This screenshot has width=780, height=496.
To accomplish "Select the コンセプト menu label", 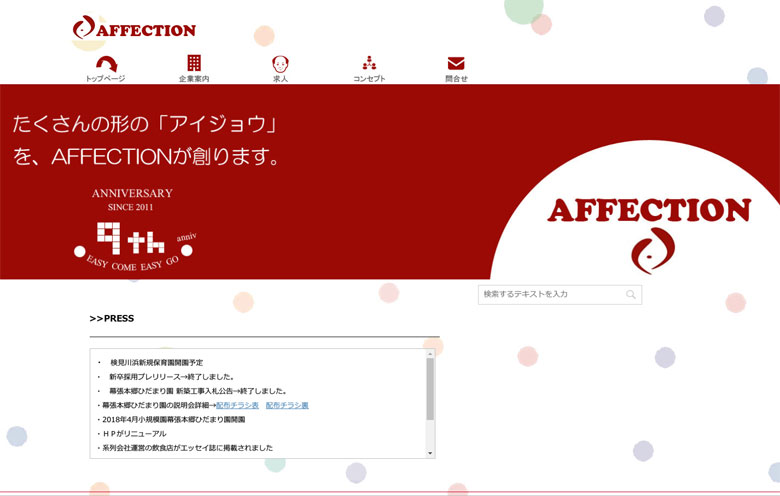I will (369, 78).
